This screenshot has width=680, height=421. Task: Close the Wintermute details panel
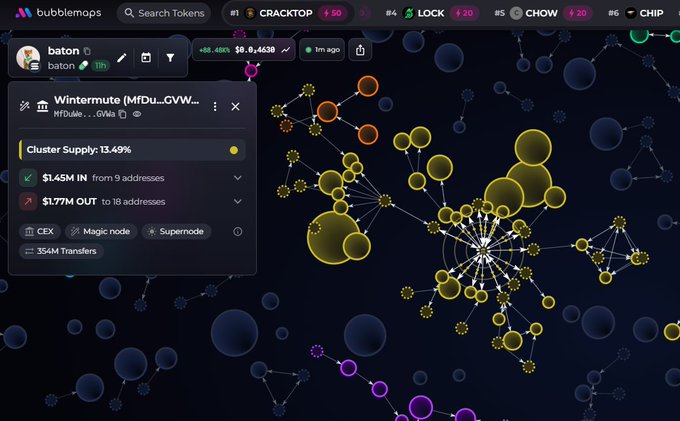point(235,106)
